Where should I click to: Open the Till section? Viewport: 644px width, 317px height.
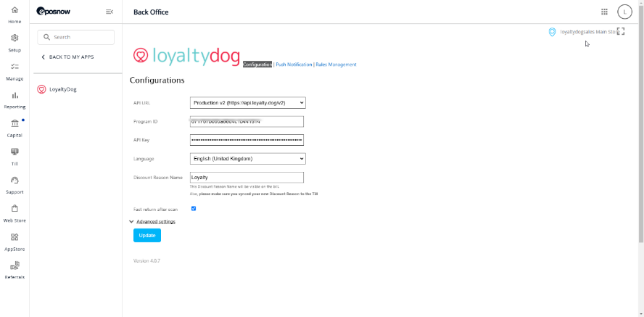pyautogui.click(x=15, y=157)
